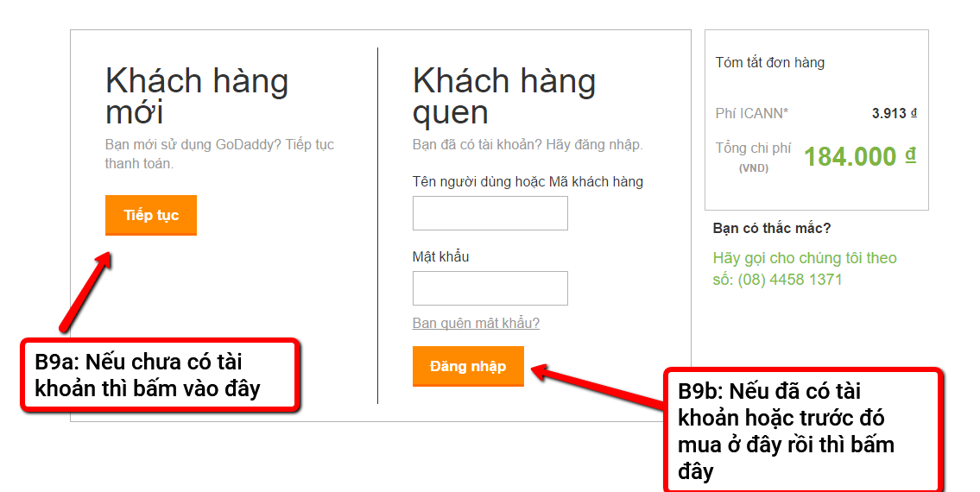Open the Bạn quên mật khẩu? link
This screenshot has height=492, width=980.
476,323
